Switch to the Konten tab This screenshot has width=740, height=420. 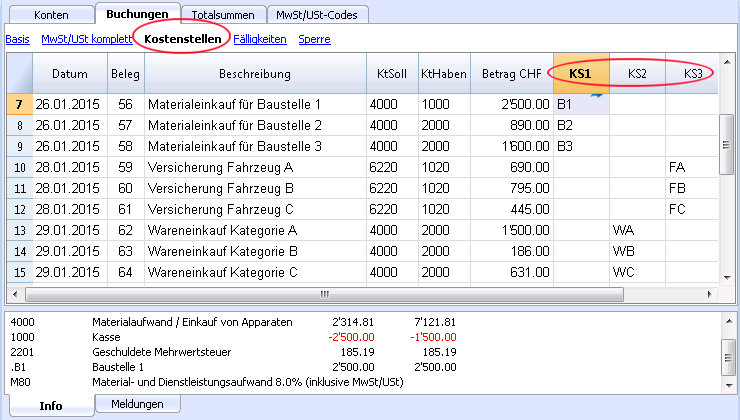point(51,15)
